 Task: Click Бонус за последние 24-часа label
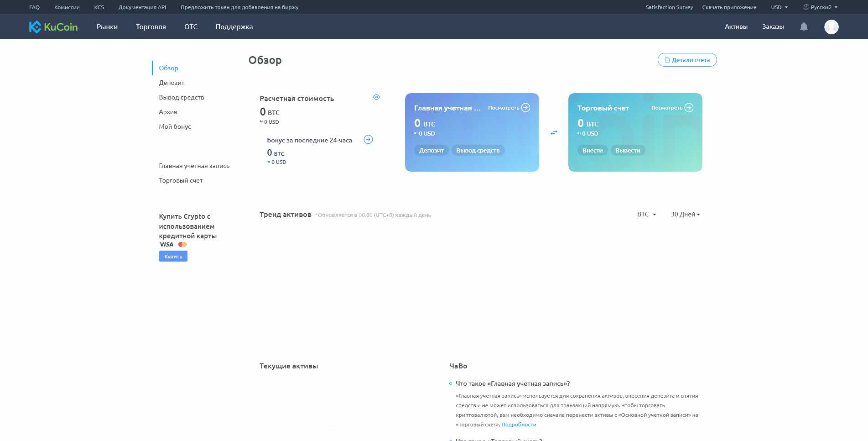click(x=310, y=140)
